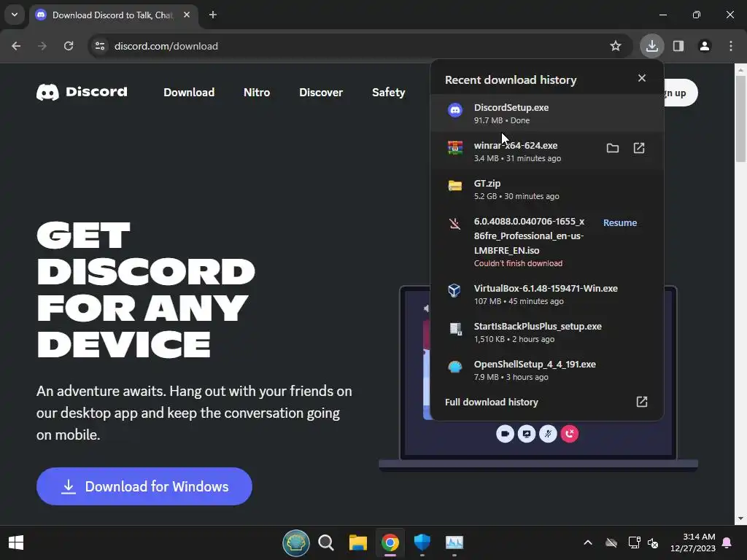The height and width of the screenshot is (560, 747).
Task: Click VirtualBox-6.1.48-159471-Win.exe entry
Action: coord(547,295)
